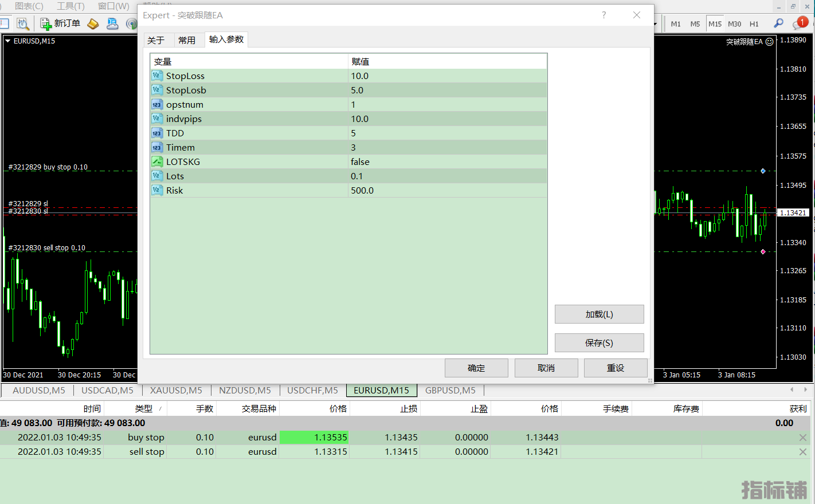This screenshot has width=815, height=504.
Task: Click the 赋值 column header
Action: pyautogui.click(x=448, y=61)
